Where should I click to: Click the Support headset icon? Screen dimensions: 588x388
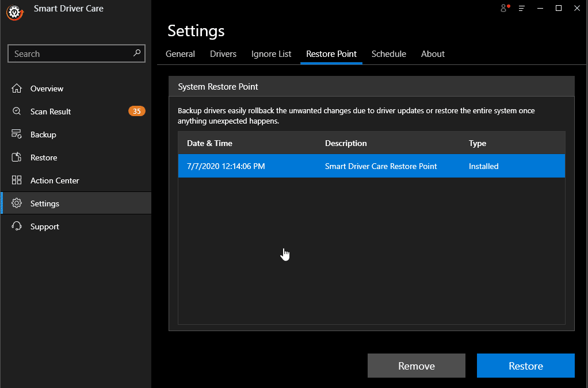pyautogui.click(x=17, y=226)
